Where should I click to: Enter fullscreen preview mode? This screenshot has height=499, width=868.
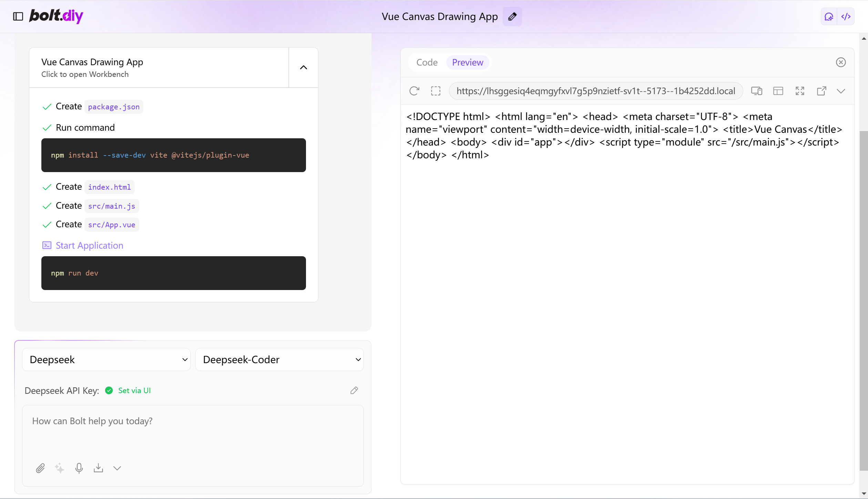click(x=800, y=91)
